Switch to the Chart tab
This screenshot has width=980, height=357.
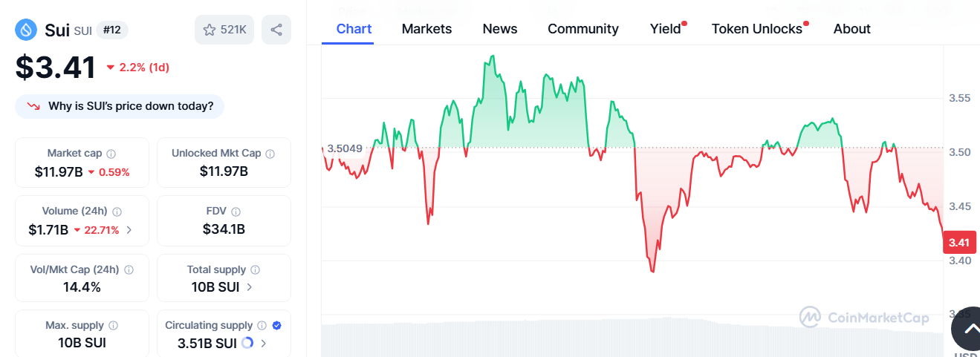(354, 29)
